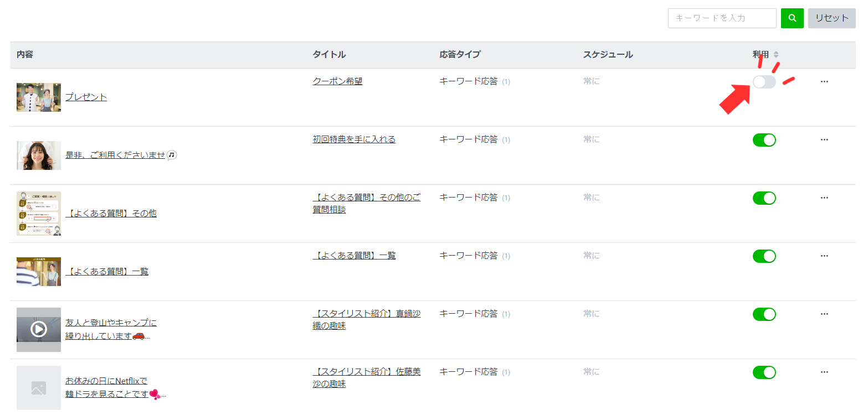The height and width of the screenshot is (415, 868).
Task: Sort the list by the 利用 column arrows
Action: tap(776, 55)
